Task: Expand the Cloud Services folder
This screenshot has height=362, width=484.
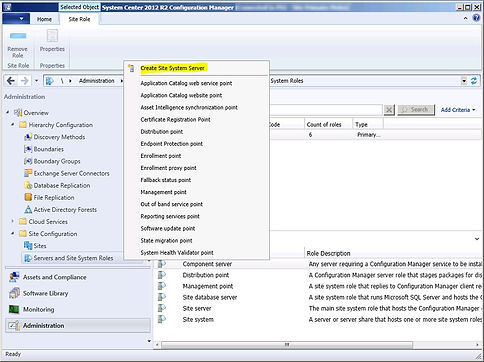Action: (13, 221)
